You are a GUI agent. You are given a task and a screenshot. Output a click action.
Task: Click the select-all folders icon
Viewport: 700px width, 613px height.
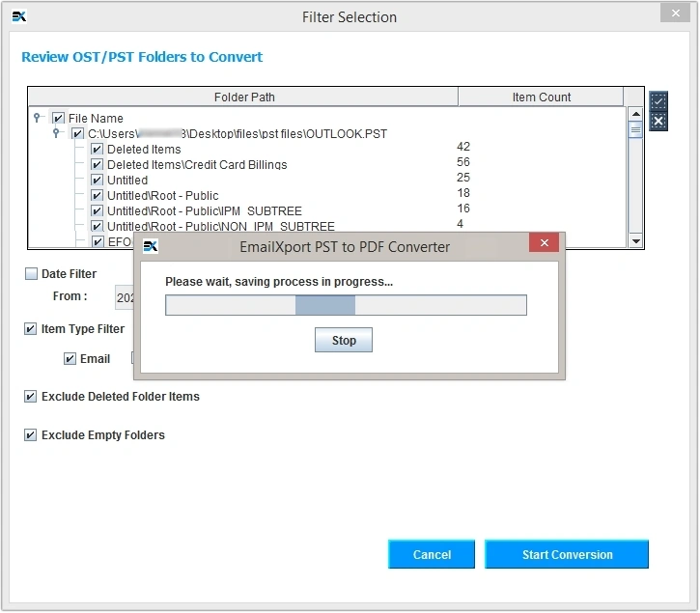pos(658,101)
